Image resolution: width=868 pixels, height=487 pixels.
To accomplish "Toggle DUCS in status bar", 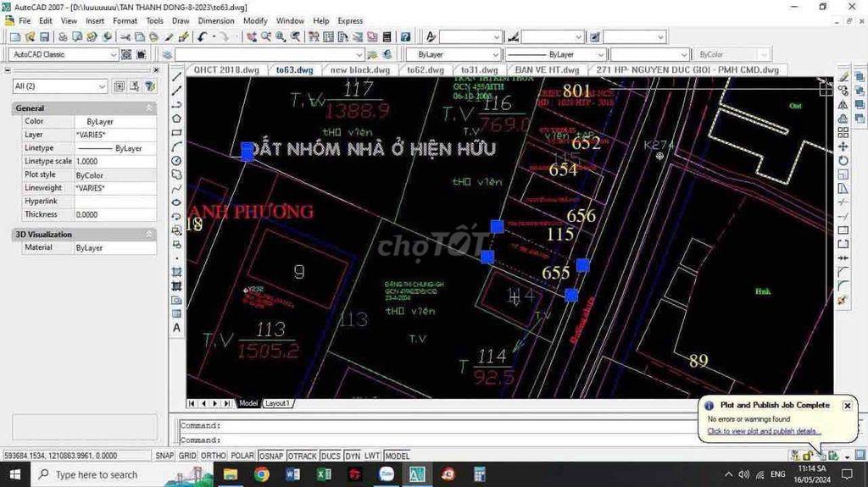I will (331, 456).
